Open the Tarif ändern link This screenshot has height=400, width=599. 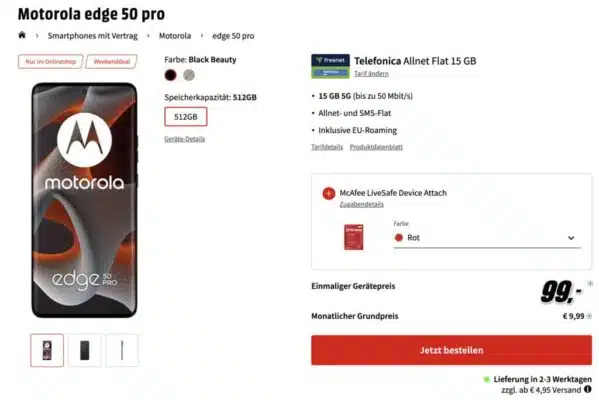tap(371, 73)
